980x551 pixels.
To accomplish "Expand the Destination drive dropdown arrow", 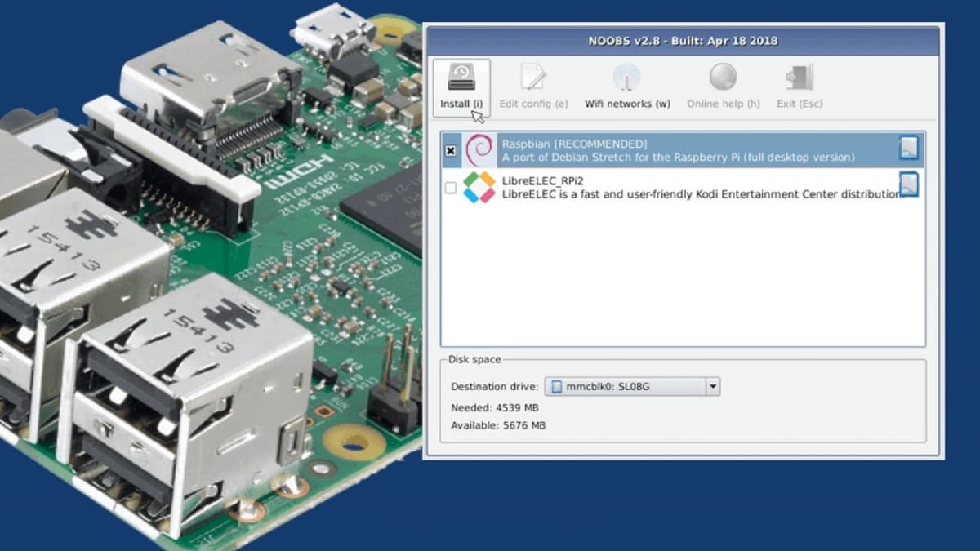I will [712, 386].
